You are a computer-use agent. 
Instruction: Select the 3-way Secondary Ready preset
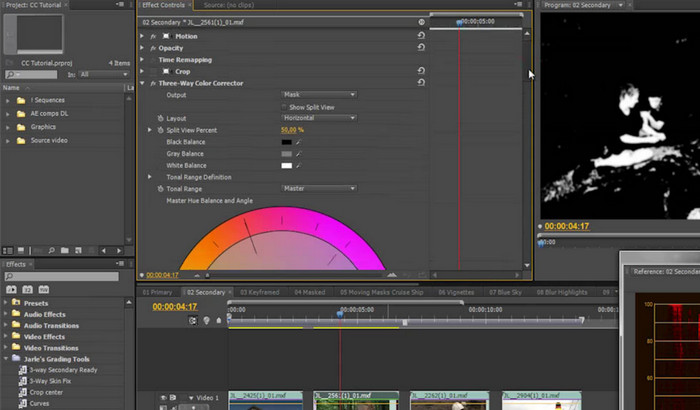pos(63,370)
